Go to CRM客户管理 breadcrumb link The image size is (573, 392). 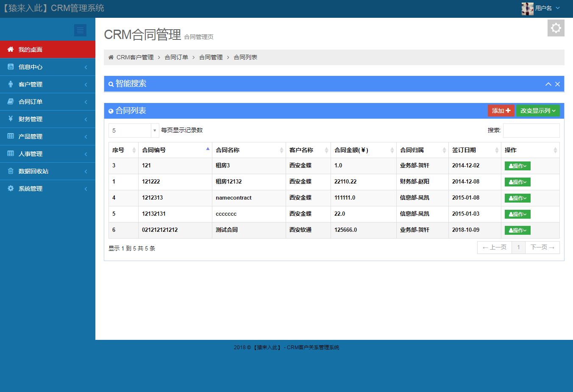134,57
